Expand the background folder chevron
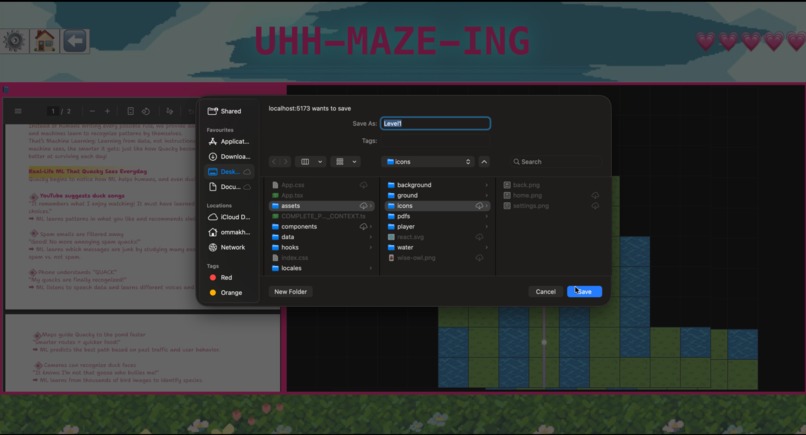Screen dimensions: 806x435 (x=486, y=185)
